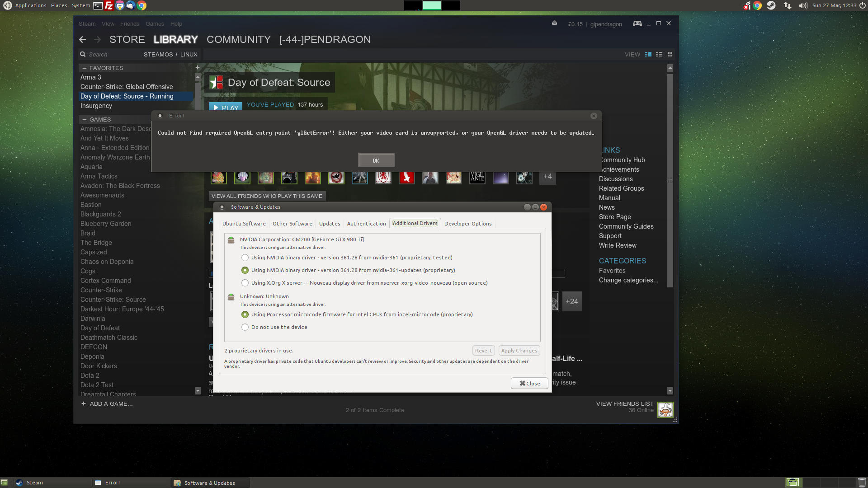This screenshot has height=488, width=868.
Task: Select nvidia-361-updates proprietary driver option
Action: (x=245, y=270)
